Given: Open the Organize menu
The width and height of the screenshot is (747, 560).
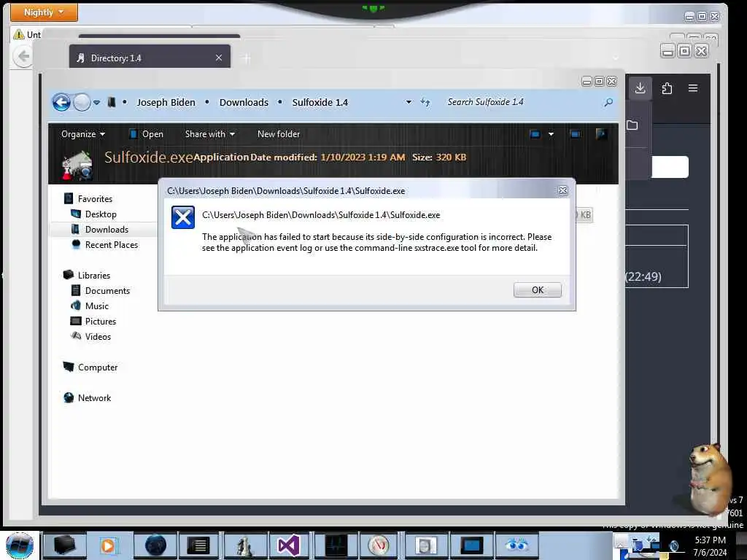Looking at the screenshot, I should pyautogui.click(x=83, y=134).
